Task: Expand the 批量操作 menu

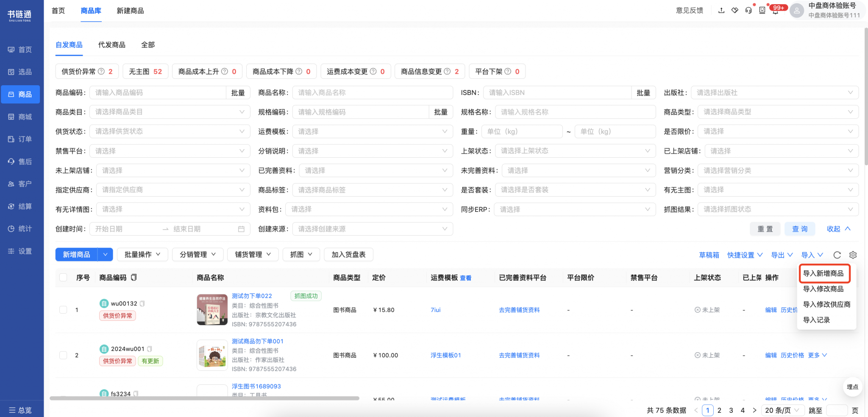Action: [142, 254]
